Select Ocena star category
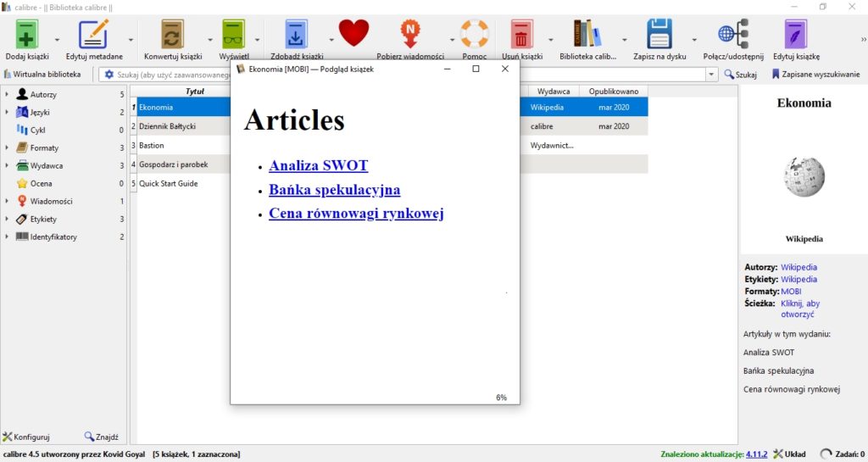 point(41,183)
